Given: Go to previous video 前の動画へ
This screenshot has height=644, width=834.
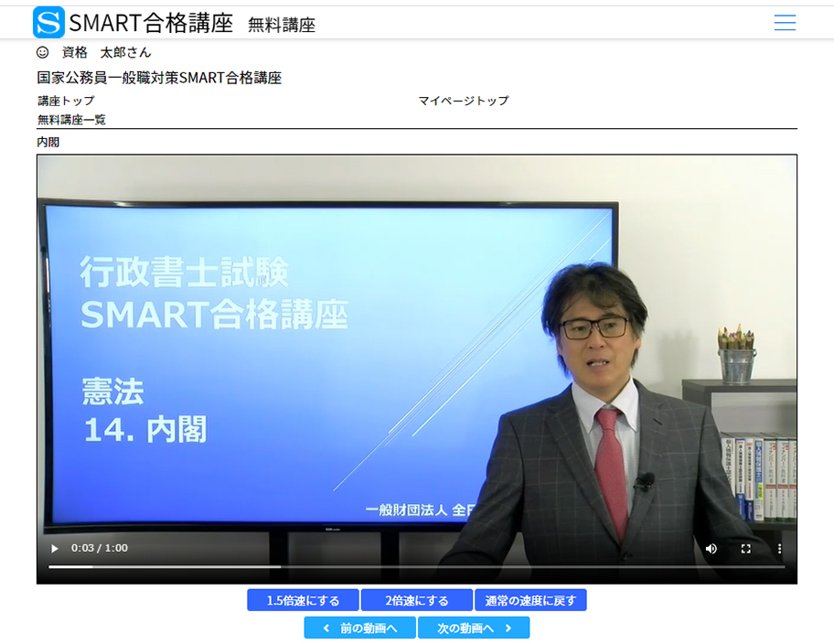Looking at the screenshot, I should tap(359, 628).
